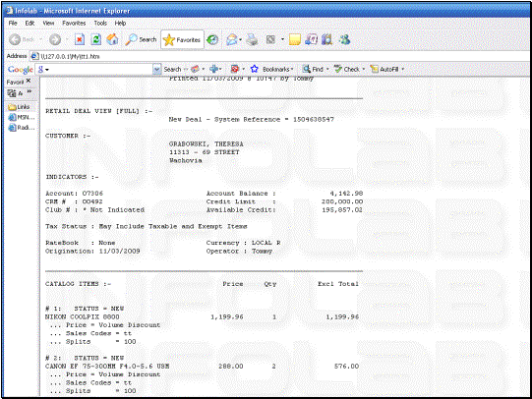This screenshot has width=532, height=399.
Task: Open the Mail envelope icon
Action: (x=231, y=40)
